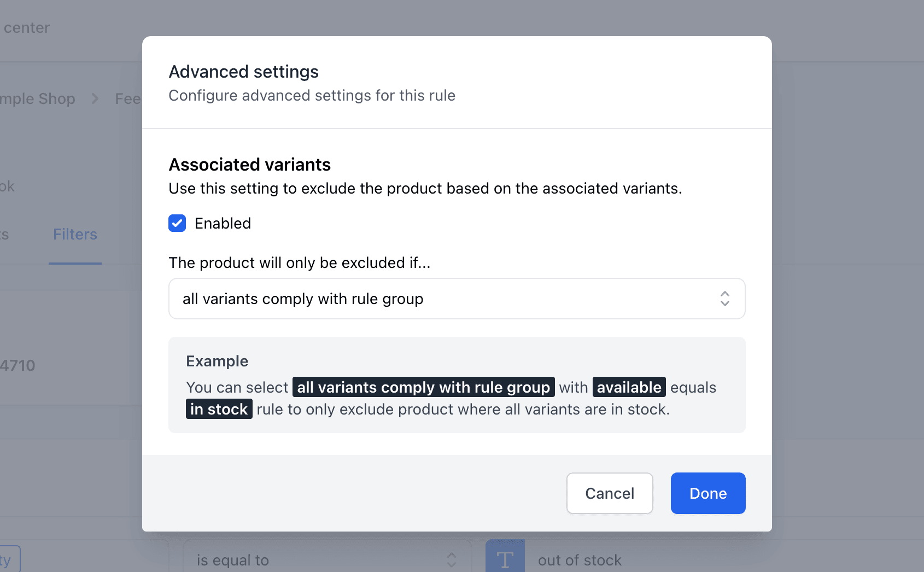The height and width of the screenshot is (572, 924).
Task: Click the 'Advanced settings' dialog title
Action: 244,71
